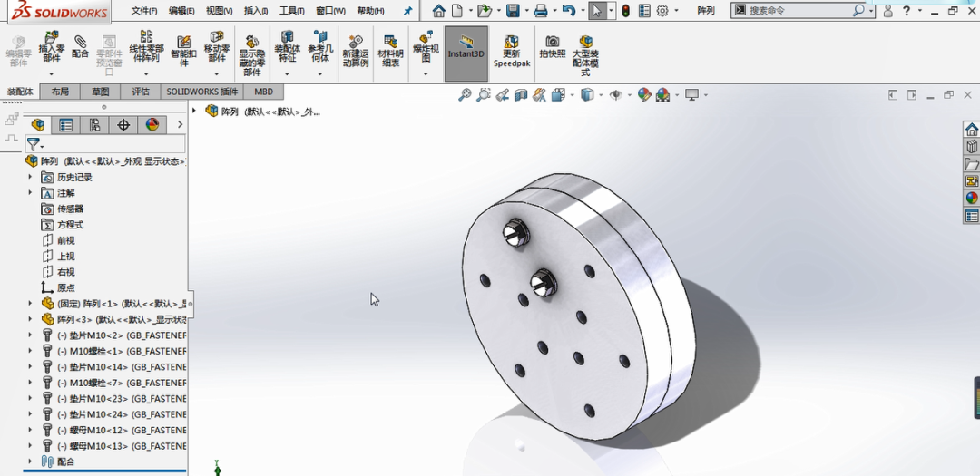The height and width of the screenshot is (476, 980).
Task: Start a New Motion Study
Action: pyautogui.click(x=356, y=51)
